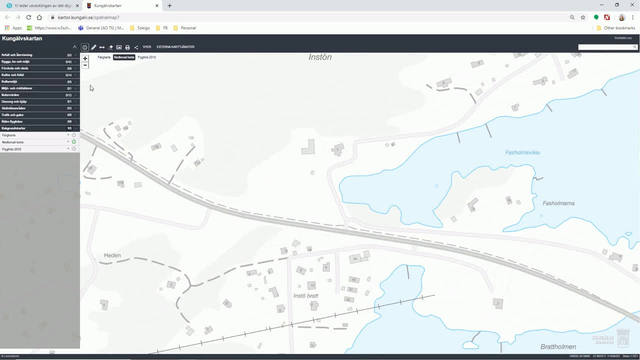Open the Kungälvskartan title link
The height and width of the screenshot is (360, 640).
coord(22,38)
